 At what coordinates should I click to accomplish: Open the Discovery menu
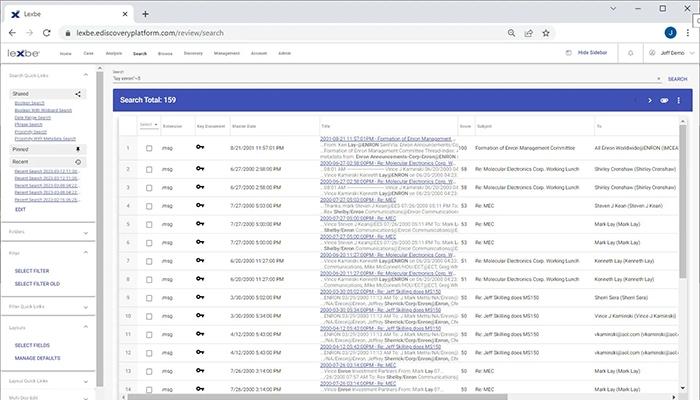click(193, 54)
